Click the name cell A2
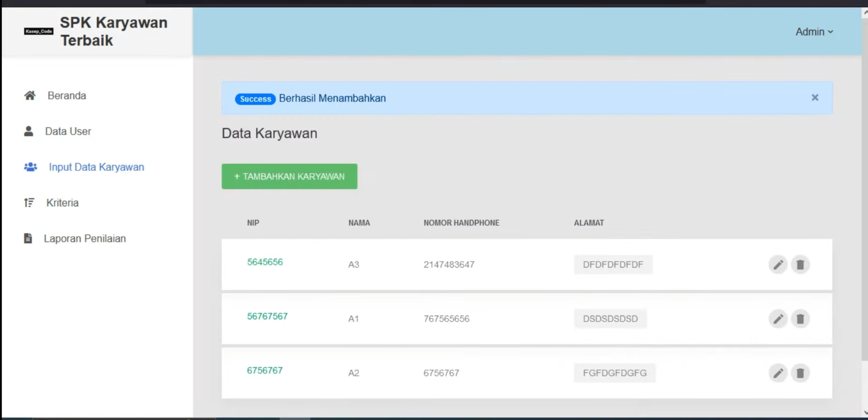868x420 pixels. pos(354,373)
